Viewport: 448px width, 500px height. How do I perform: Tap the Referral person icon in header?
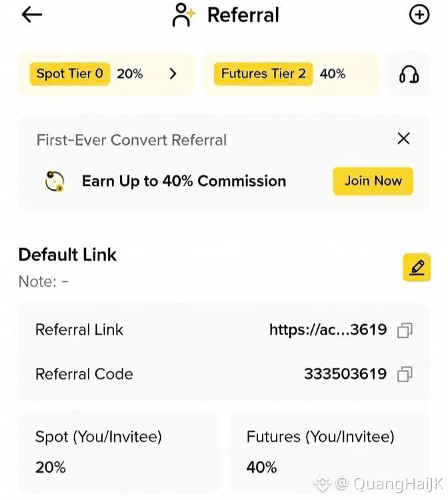(182, 15)
